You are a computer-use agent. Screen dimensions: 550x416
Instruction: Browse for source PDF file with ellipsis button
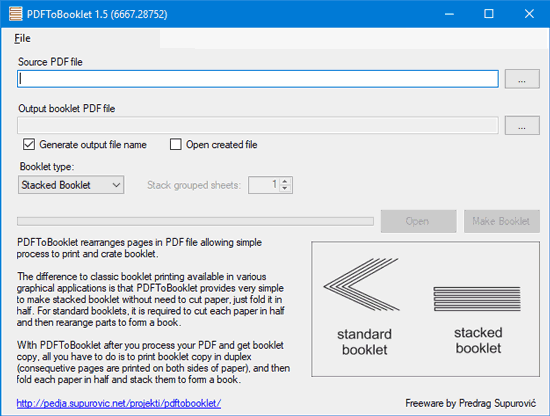[x=522, y=79]
